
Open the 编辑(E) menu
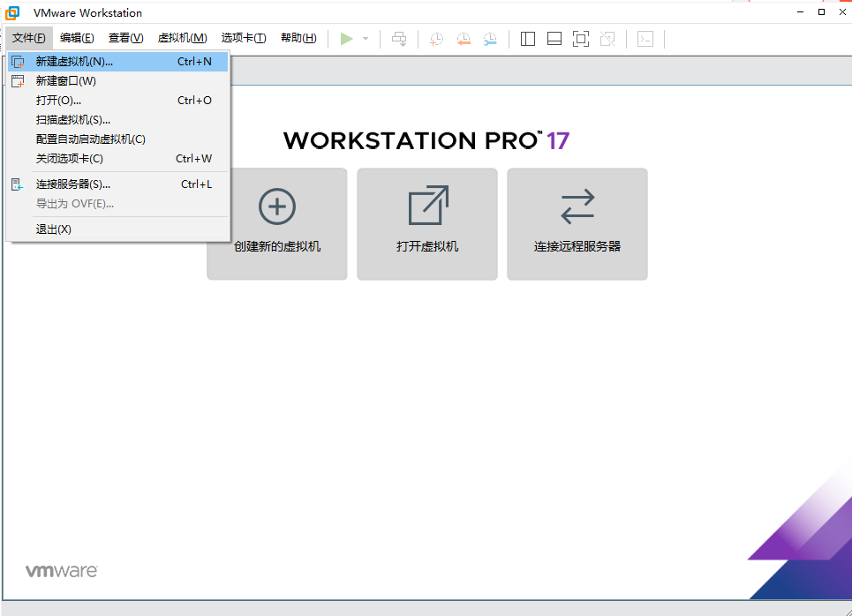tap(77, 38)
